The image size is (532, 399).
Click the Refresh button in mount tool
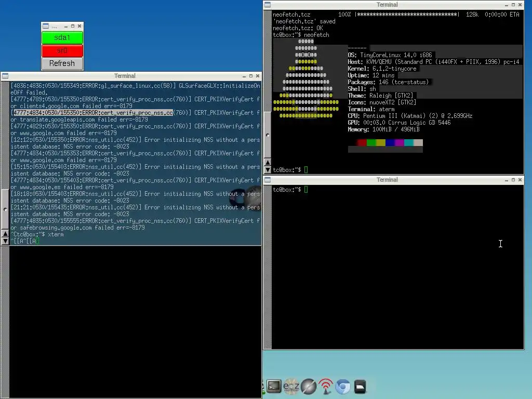coord(62,63)
